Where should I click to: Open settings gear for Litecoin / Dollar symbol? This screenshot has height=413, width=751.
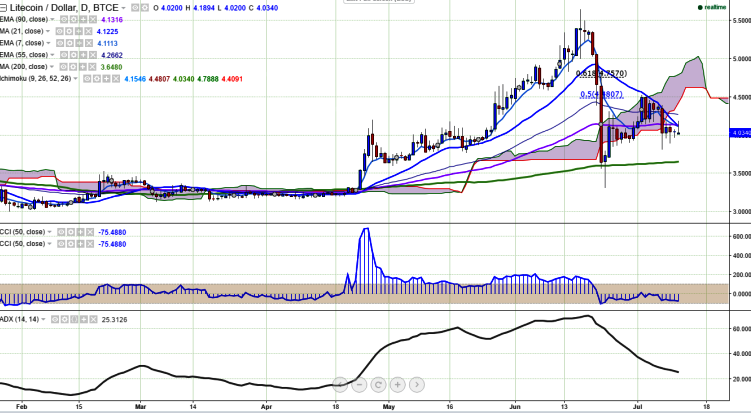click(145, 8)
